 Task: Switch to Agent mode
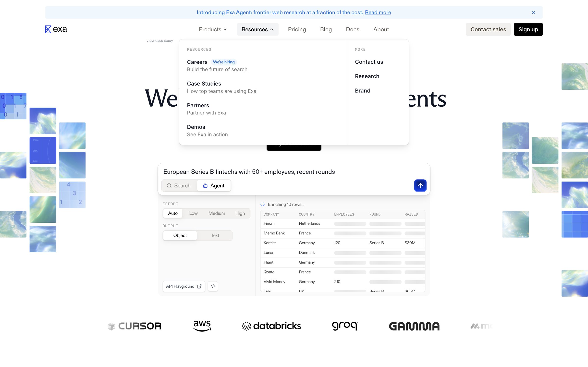[214, 186]
